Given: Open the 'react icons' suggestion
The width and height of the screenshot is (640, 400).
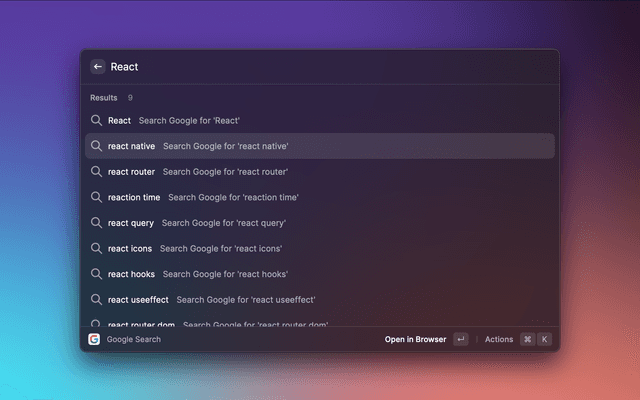Looking at the screenshot, I should point(320,248).
